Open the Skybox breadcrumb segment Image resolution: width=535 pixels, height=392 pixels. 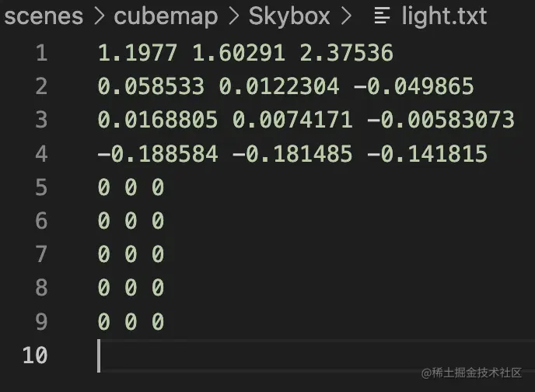tap(289, 16)
